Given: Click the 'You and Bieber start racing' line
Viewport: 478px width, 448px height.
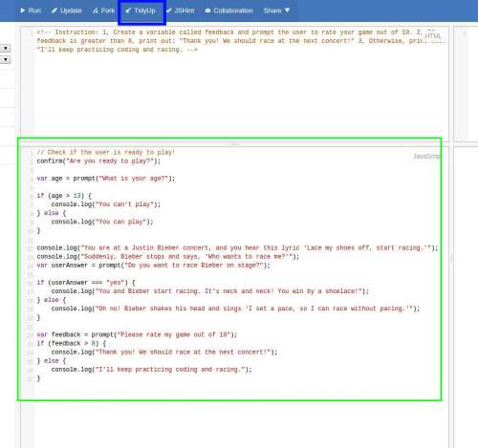Looking at the screenshot, I should 209,291.
